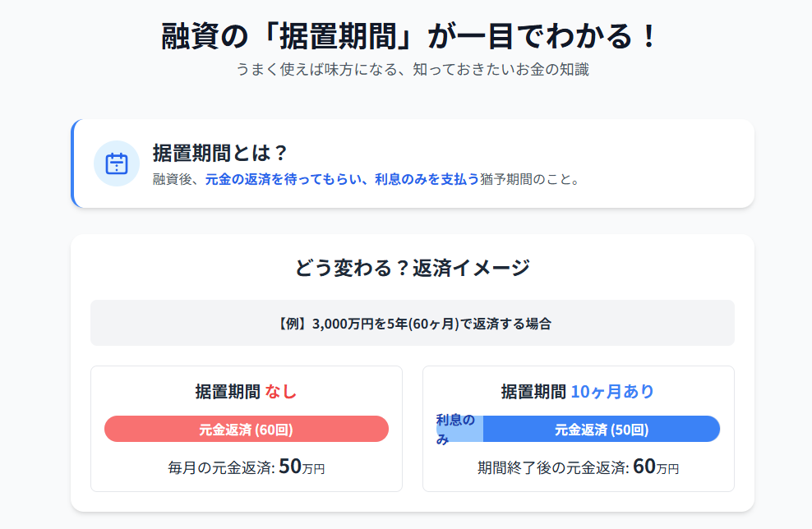Click the red なし label
812x529 pixels.
click(x=281, y=392)
